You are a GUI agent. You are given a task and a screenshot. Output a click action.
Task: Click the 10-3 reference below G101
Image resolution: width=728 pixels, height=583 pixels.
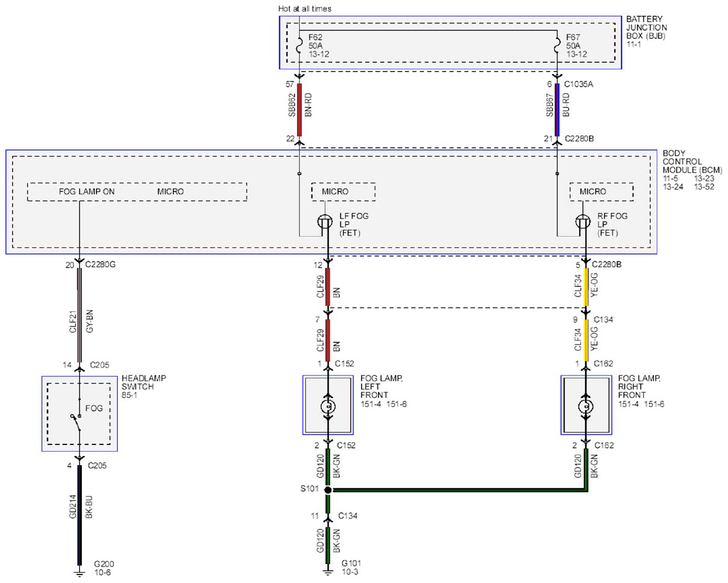pyautogui.click(x=350, y=571)
